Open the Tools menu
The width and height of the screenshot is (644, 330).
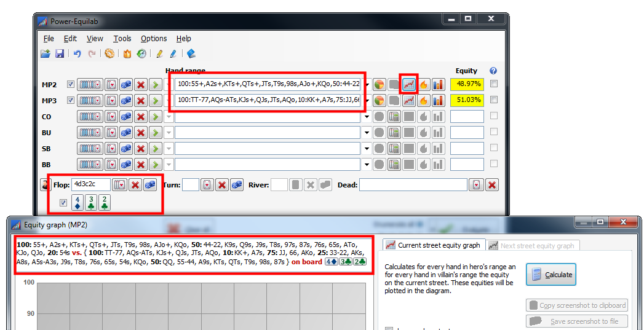click(122, 39)
